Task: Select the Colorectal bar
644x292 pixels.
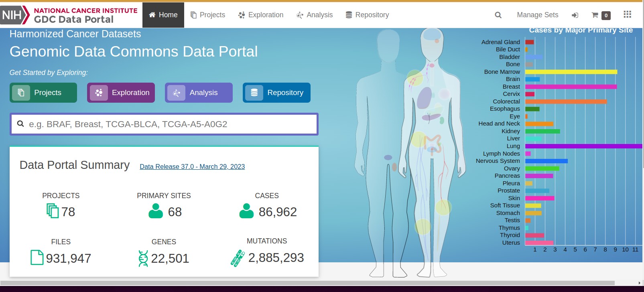Action: pos(566,101)
